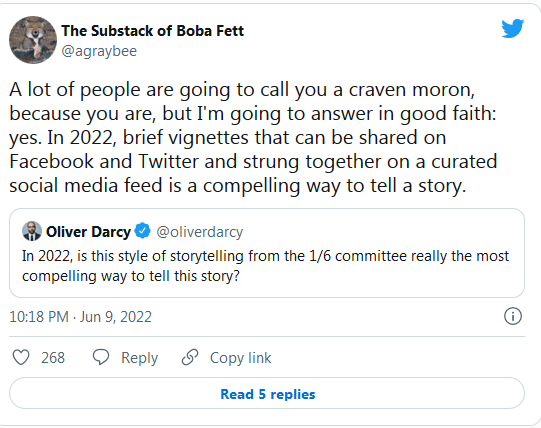
Task: Click Oliver Darcy's verified badge icon
Action: (142, 231)
